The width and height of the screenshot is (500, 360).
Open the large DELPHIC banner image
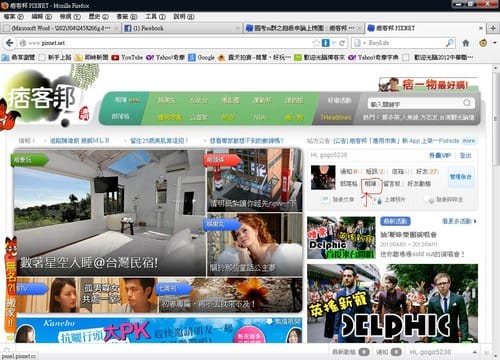click(x=392, y=303)
